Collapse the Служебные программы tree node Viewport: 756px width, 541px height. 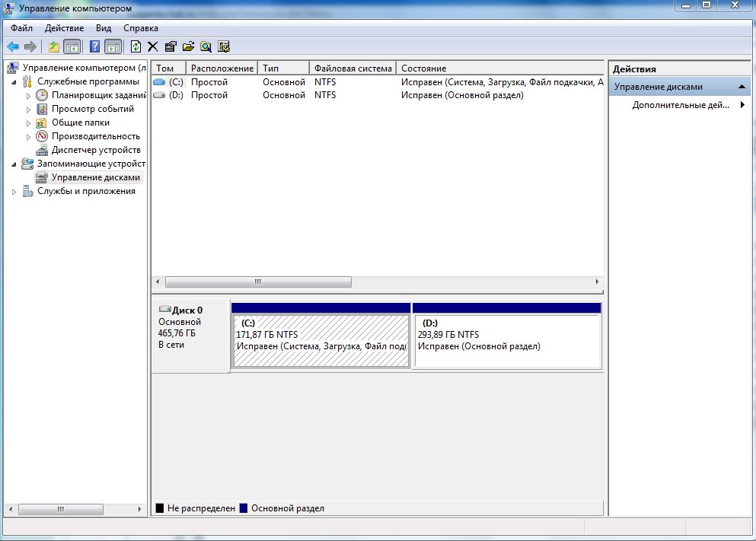[14, 81]
